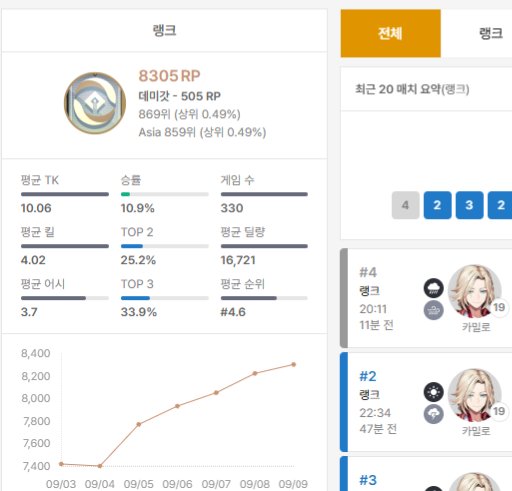
Task: Click the blue placement 3 badge
Action: (x=469, y=205)
